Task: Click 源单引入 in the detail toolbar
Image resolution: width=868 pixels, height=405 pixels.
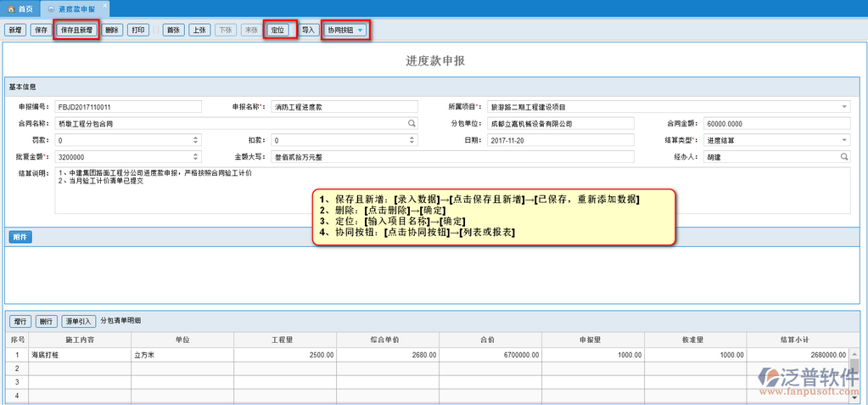Action: [x=79, y=321]
